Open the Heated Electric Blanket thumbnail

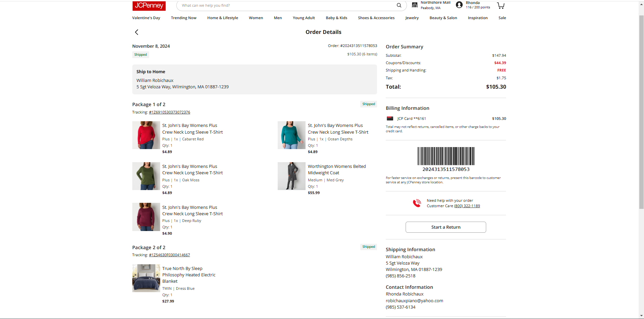pos(146,278)
